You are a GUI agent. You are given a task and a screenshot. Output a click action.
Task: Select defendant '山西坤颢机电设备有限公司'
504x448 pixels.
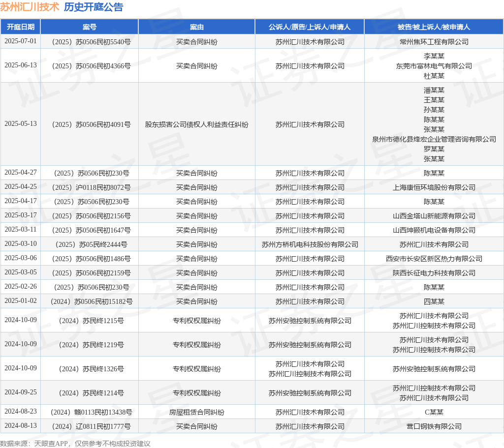click(434, 230)
